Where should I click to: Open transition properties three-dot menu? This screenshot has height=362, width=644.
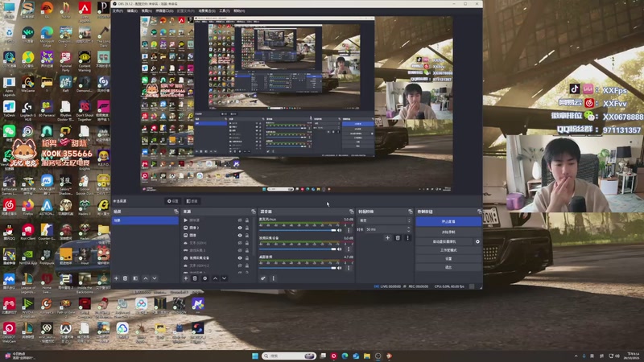tap(407, 237)
